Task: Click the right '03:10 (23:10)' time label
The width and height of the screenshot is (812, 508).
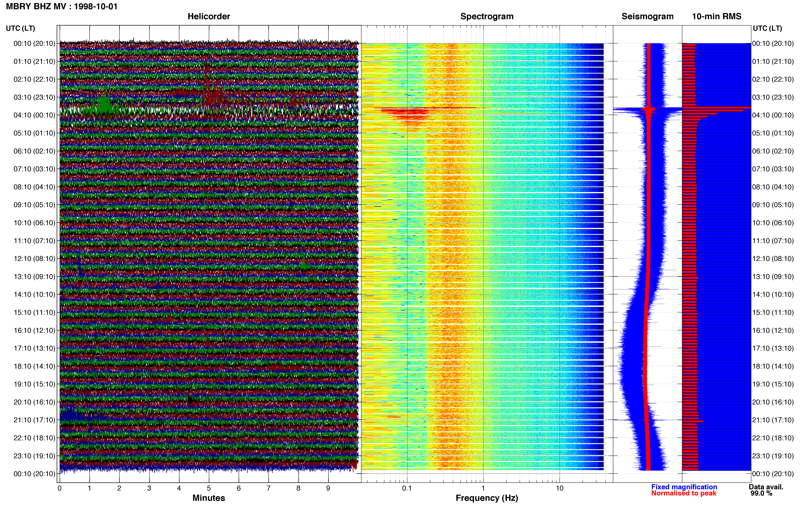Action: tap(773, 97)
